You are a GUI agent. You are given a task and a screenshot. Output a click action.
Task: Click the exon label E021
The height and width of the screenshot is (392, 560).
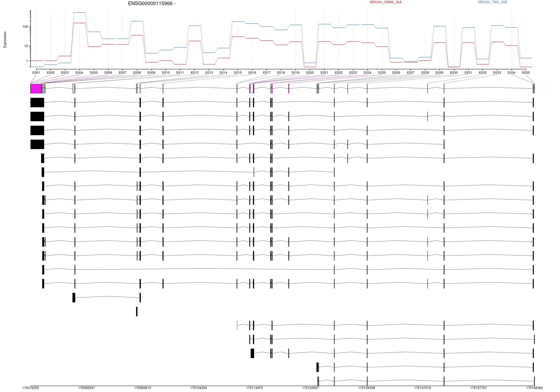[x=324, y=73]
